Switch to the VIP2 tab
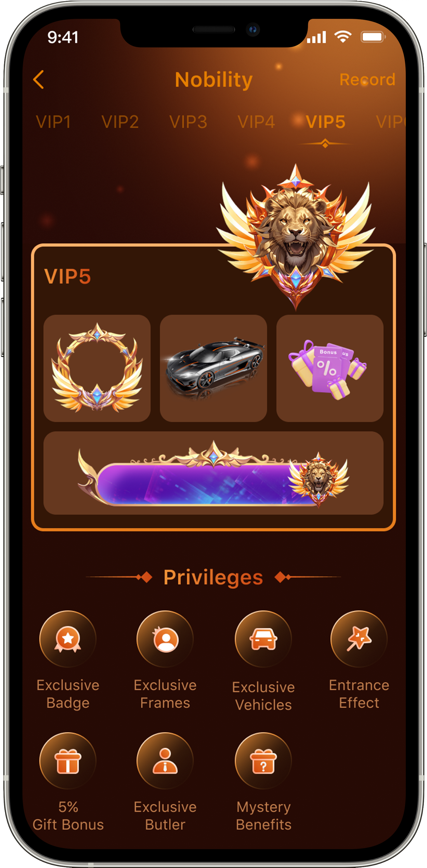 tap(120, 122)
